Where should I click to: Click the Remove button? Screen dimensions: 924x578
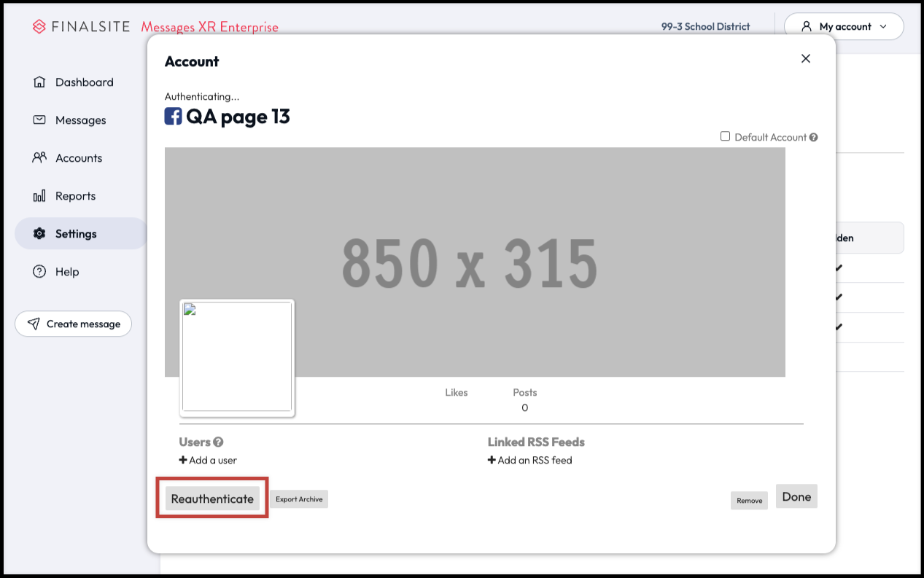point(749,500)
